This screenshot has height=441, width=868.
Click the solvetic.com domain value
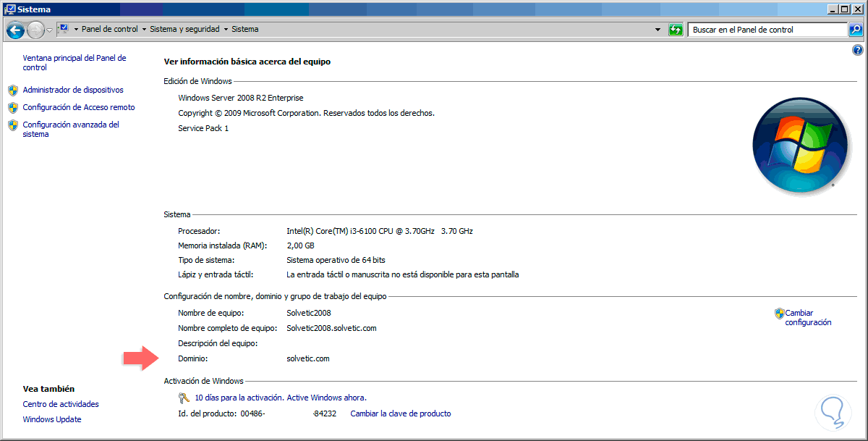[308, 358]
